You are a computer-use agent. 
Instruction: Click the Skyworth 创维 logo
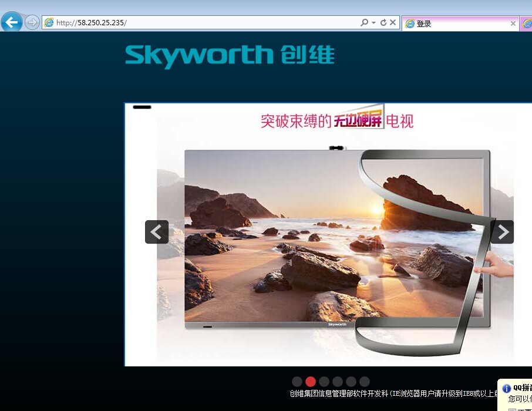pyautogui.click(x=230, y=56)
